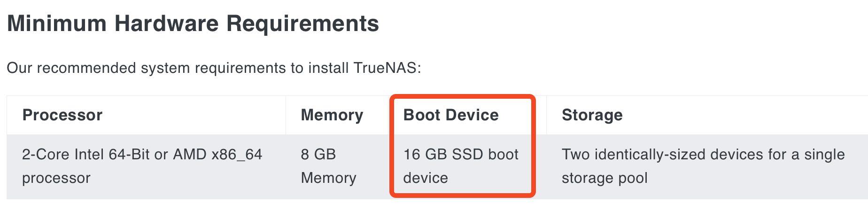This screenshot has width=868, height=204.
Task: Click the Minimum Hardware Requirements heading
Action: pyautogui.click(x=193, y=24)
